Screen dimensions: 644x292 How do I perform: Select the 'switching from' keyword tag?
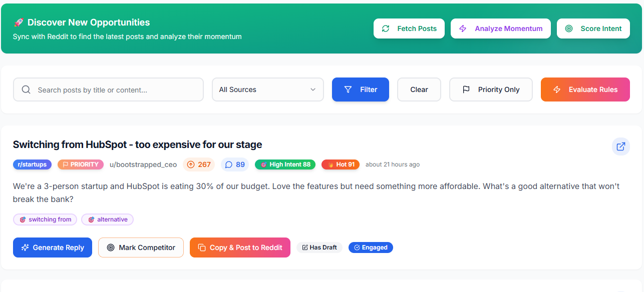point(45,219)
